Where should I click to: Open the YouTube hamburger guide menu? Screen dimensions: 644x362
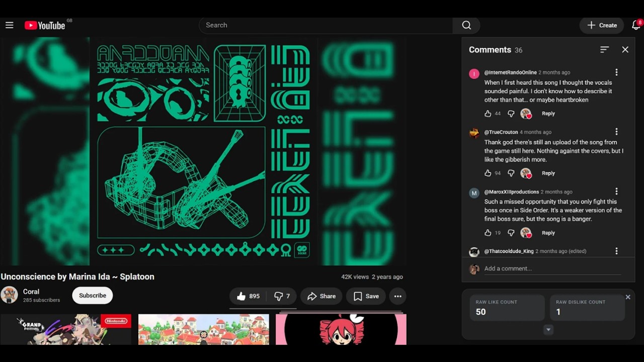pyautogui.click(x=9, y=25)
